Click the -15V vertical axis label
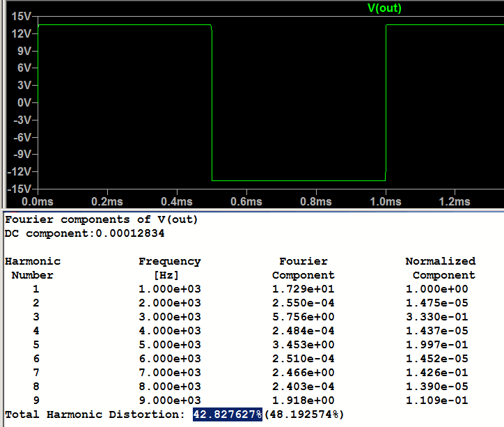Screen dimensions: 504x427 pyautogui.click(x=19, y=189)
